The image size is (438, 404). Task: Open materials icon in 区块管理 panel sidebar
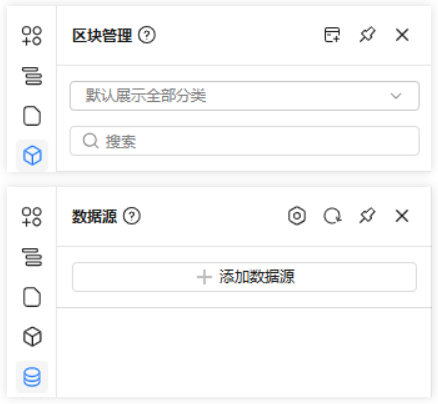point(32,36)
